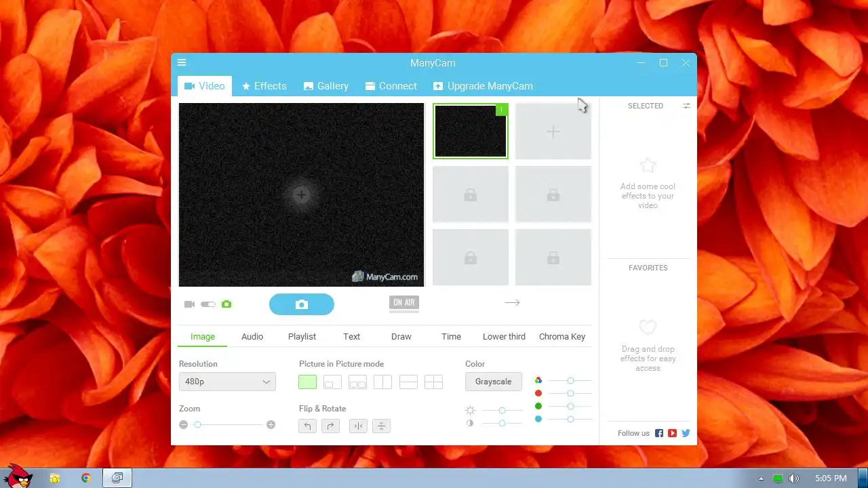Add a new video source slot
Screen dimensions: 868x488
(x=553, y=131)
